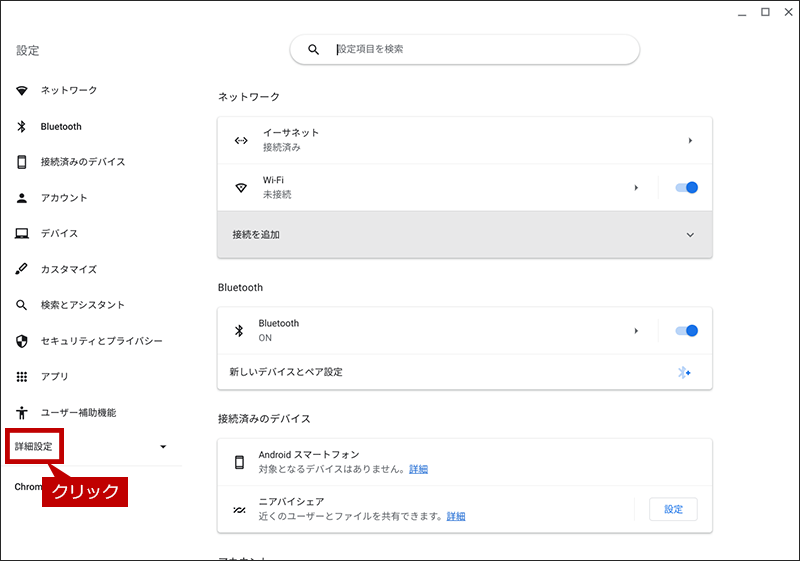Select ユーザー補助機能 in sidebar menu
This screenshot has height=561, width=800.
tap(79, 413)
